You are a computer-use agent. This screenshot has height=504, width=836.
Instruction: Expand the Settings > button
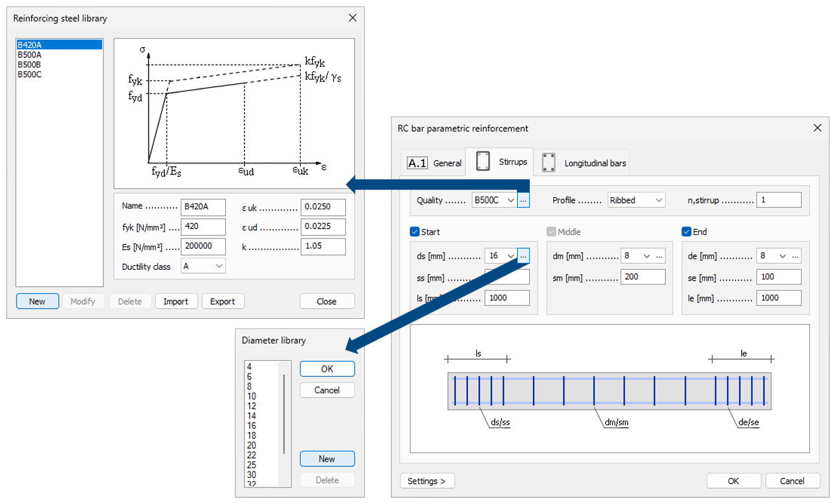pyautogui.click(x=427, y=481)
